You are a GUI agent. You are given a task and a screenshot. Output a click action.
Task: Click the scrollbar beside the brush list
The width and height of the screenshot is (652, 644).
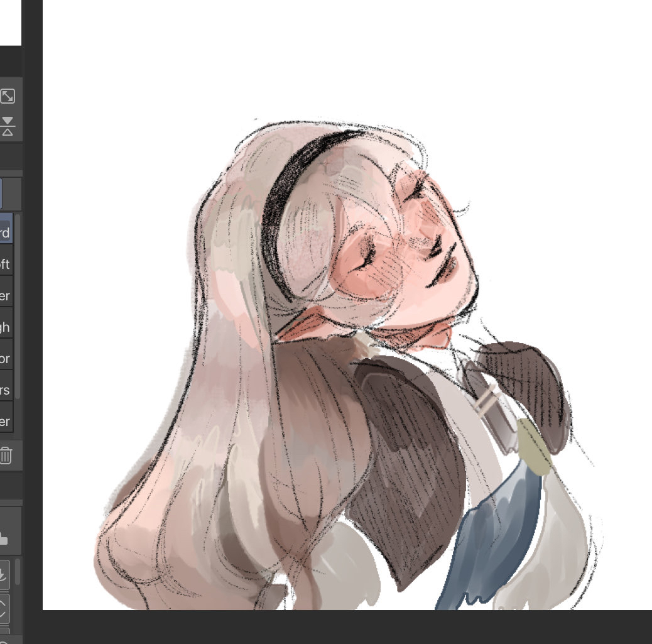point(18,302)
